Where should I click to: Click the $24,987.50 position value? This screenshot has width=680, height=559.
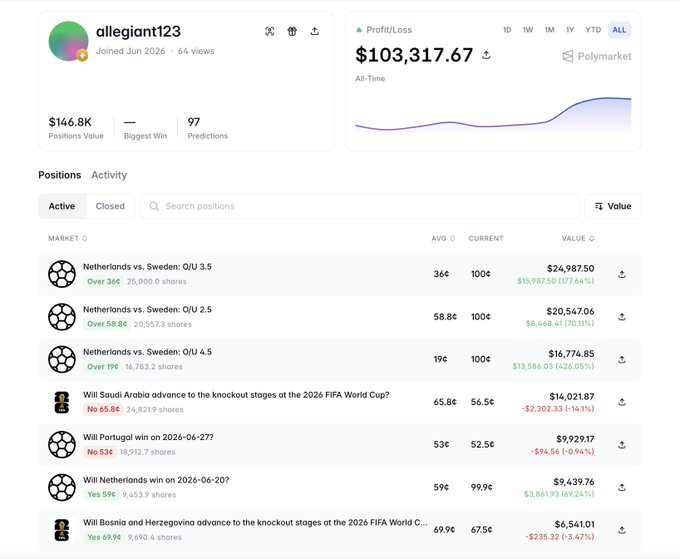[x=570, y=268]
